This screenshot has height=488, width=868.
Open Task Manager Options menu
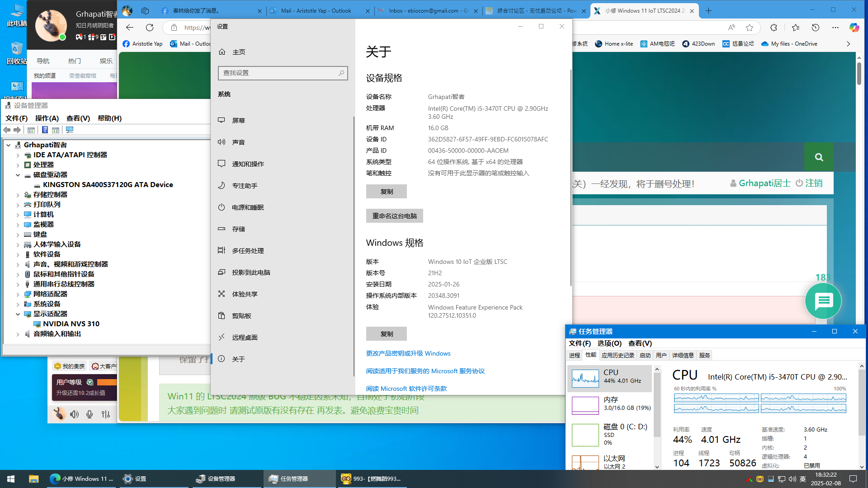609,343
